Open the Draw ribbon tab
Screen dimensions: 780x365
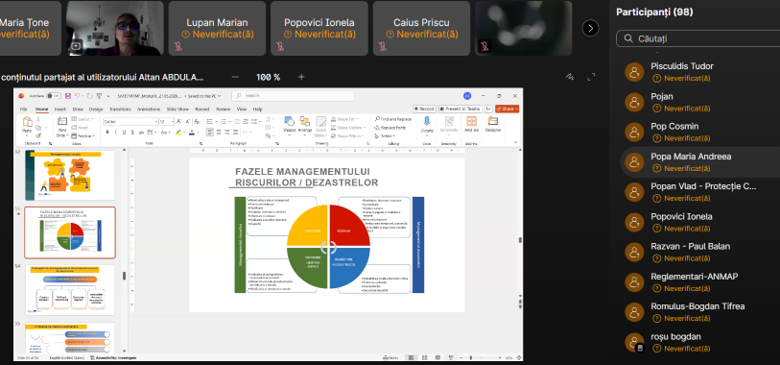pyautogui.click(x=78, y=109)
